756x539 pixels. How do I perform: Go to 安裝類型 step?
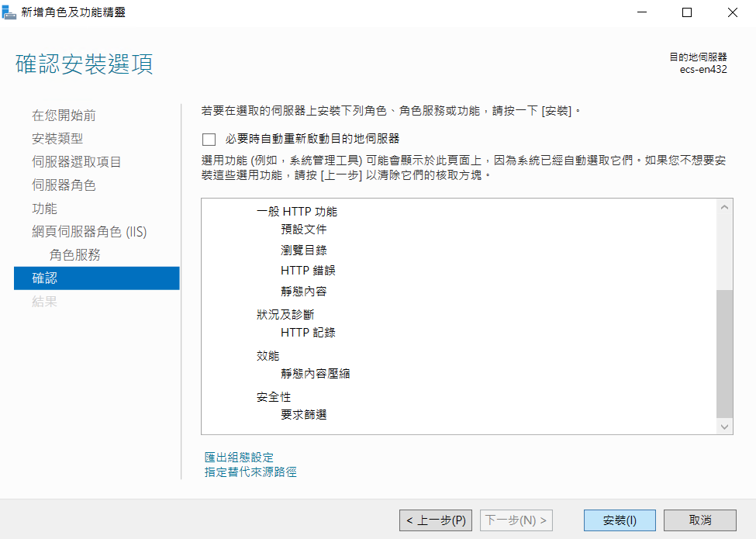tap(57, 138)
